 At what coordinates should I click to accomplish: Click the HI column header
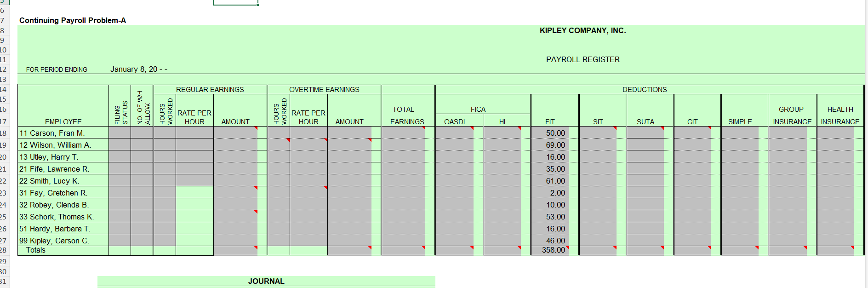tap(502, 121)
